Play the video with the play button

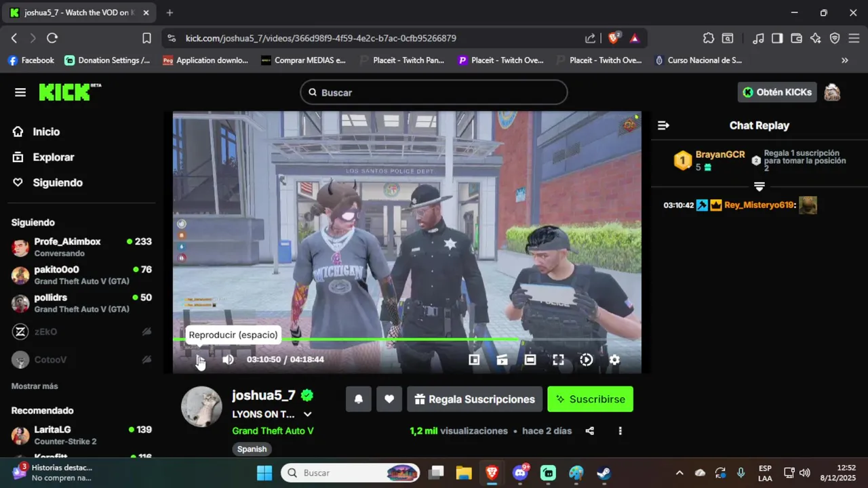200,360
